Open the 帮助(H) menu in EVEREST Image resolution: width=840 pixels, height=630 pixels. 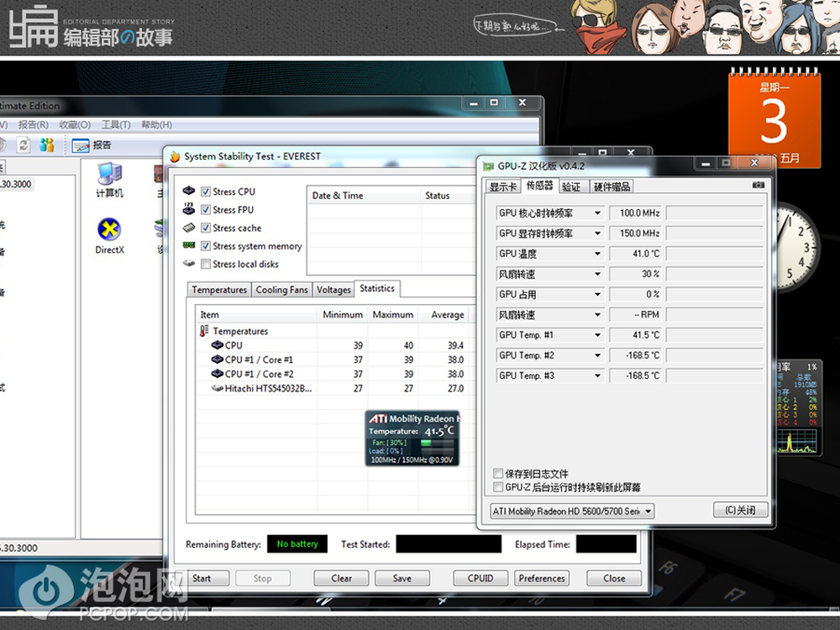pos(156,124)
